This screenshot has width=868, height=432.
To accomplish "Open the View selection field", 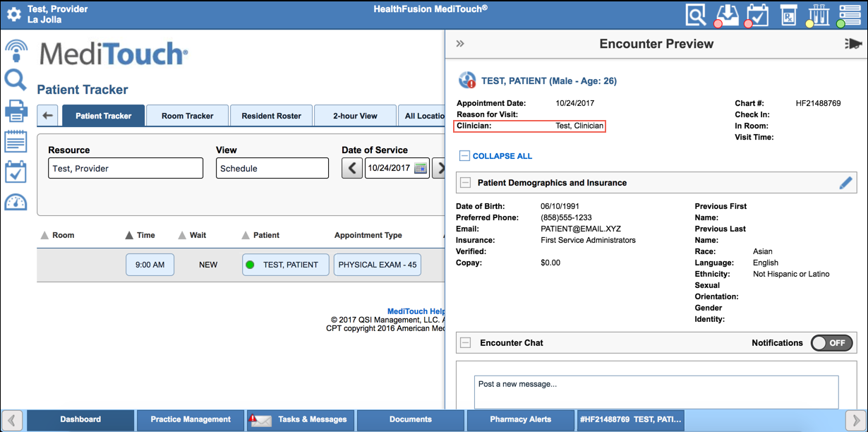I will (272, 168).
